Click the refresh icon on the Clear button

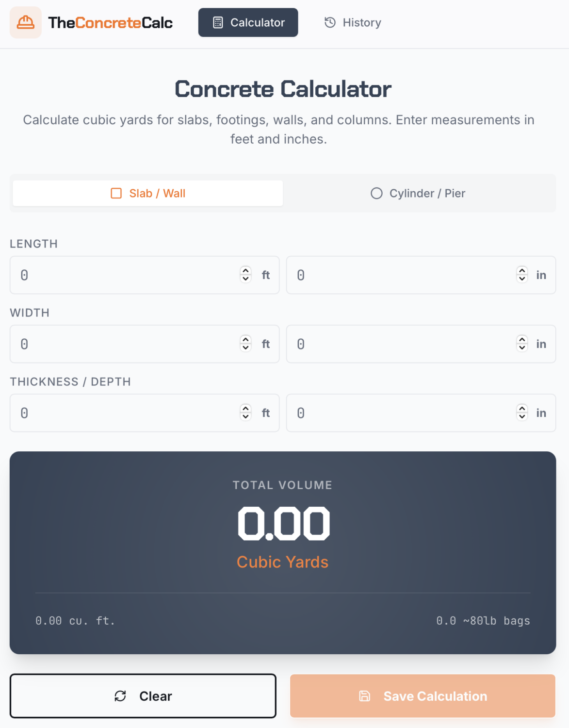coord(120,696)
